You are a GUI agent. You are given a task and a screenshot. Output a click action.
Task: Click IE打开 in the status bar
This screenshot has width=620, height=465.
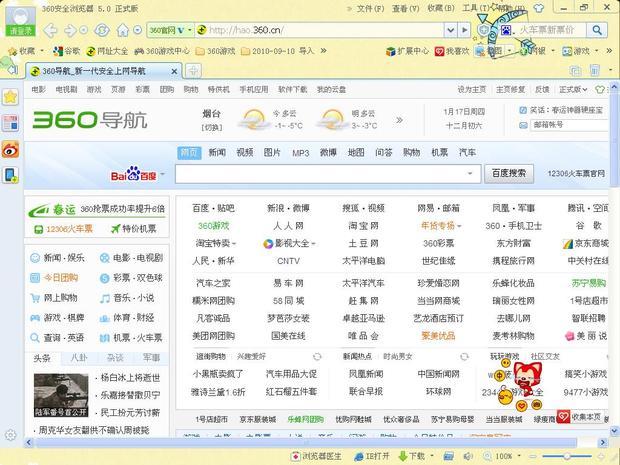[372, 456]
